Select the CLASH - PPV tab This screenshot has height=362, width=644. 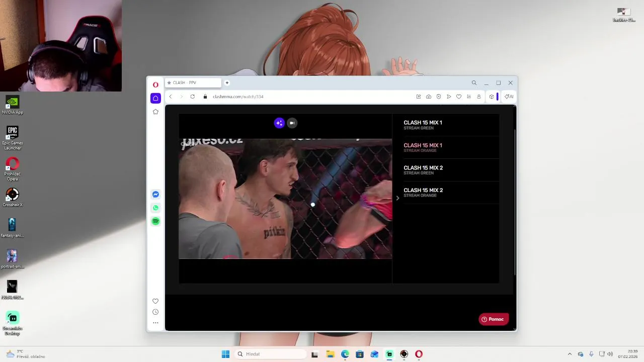pos(193,82)
